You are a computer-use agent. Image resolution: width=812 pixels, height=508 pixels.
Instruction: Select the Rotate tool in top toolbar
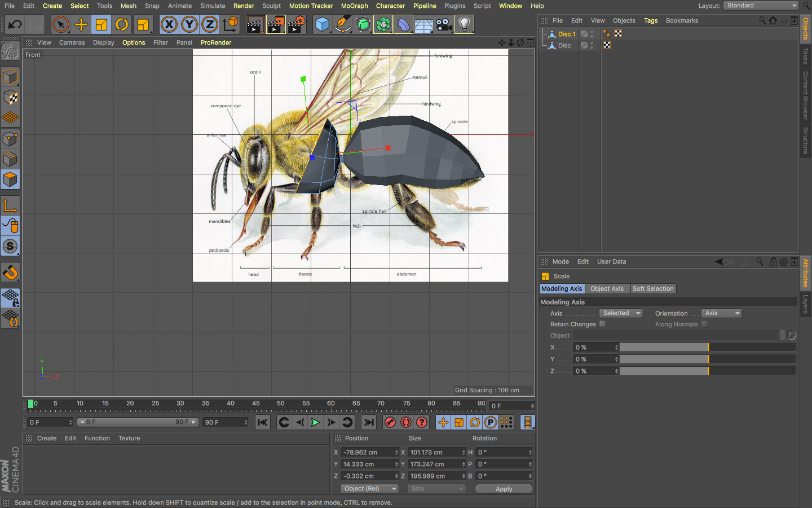(x=122, y=25)
